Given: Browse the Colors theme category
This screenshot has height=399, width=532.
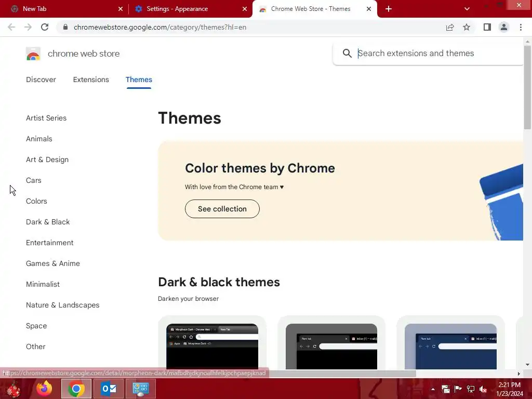Looking at the screenshot, I should [36, 201].
